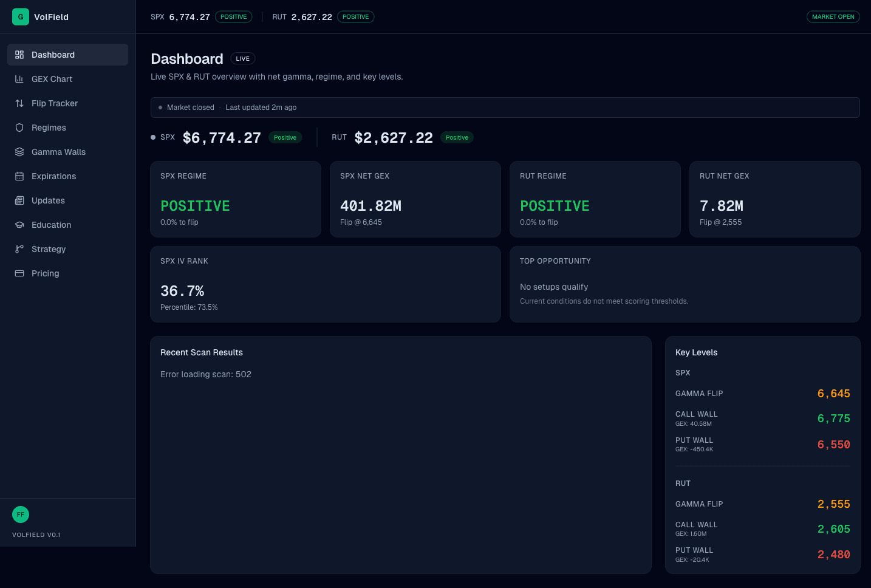The image size is (871, 588).
Task: Click the 401.82M net GEX value
Action: [x=371, y=206]
